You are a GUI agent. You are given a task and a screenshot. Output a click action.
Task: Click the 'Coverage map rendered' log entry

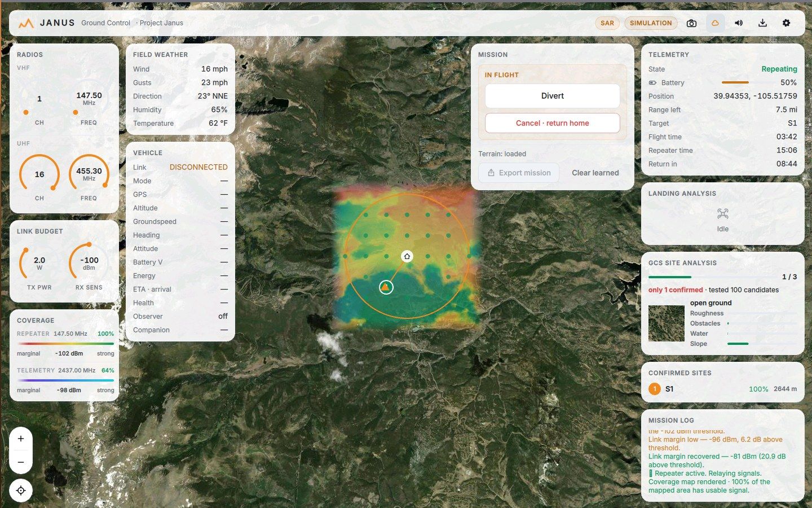coord(709,486)
